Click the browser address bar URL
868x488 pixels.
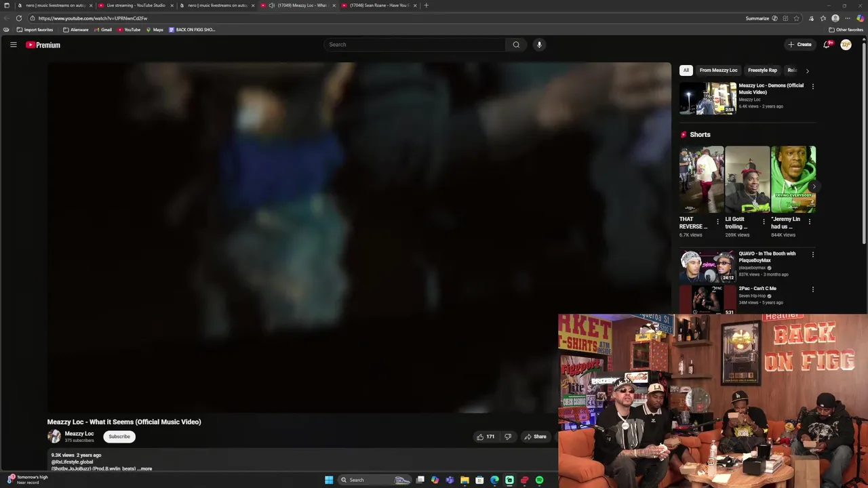[93, 18]
